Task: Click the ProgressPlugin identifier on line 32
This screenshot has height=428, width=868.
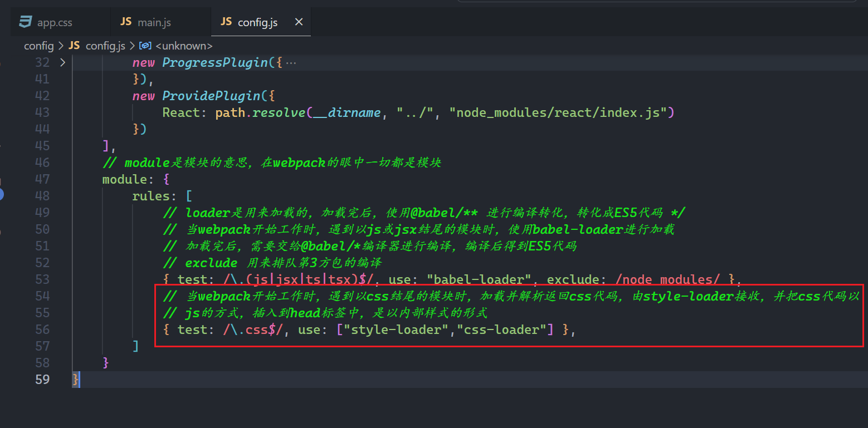Action: coord(215,62)
